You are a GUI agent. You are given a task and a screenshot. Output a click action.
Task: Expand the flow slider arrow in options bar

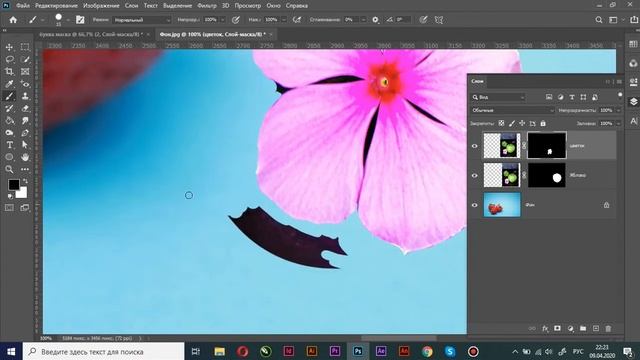[284, 20]
